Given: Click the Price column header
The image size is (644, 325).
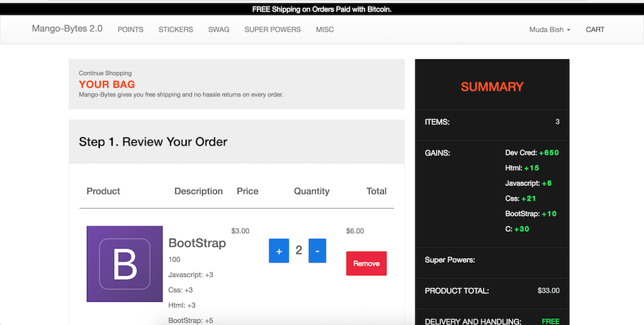Looking at the screenshot, I should [247, 191].
